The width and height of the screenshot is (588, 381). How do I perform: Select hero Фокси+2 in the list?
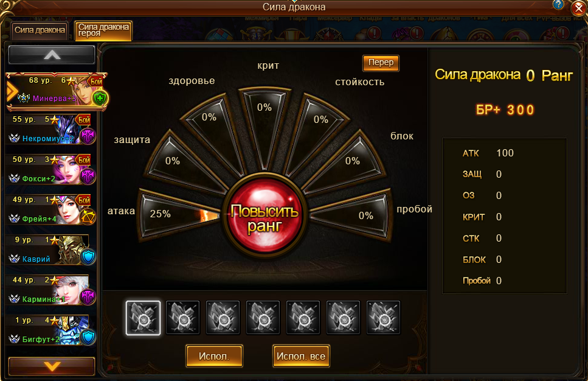click(x=50, y=170)
